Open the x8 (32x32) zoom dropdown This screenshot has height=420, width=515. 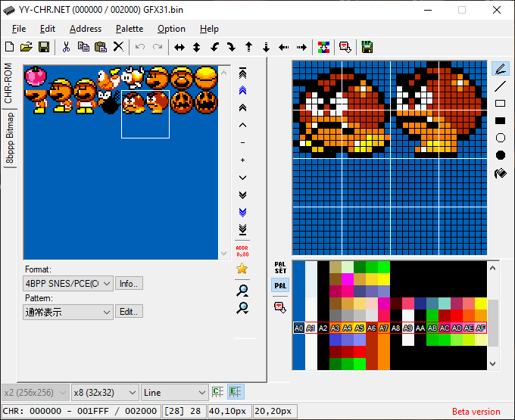[x=104, y=393]
